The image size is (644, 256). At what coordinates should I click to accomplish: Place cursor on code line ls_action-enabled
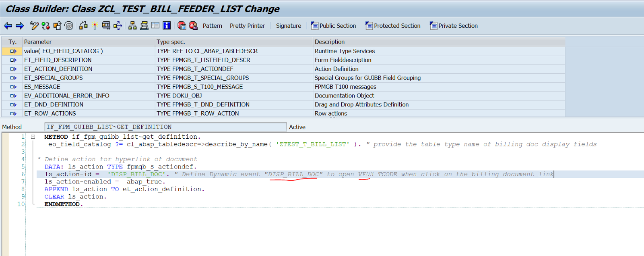pyautogui.click(x=105, y=182)
